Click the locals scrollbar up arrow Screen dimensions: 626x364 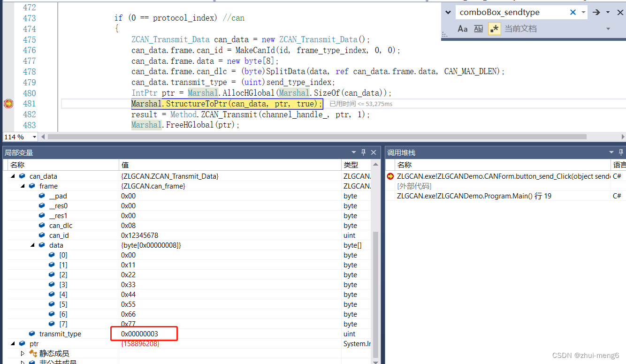pyautogui.click(x=375, y=165)
